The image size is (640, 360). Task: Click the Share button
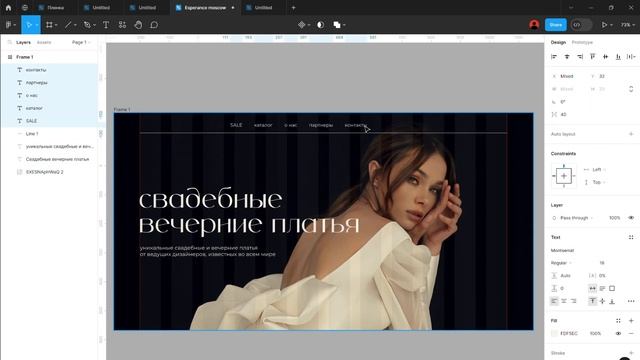(556, 25)
